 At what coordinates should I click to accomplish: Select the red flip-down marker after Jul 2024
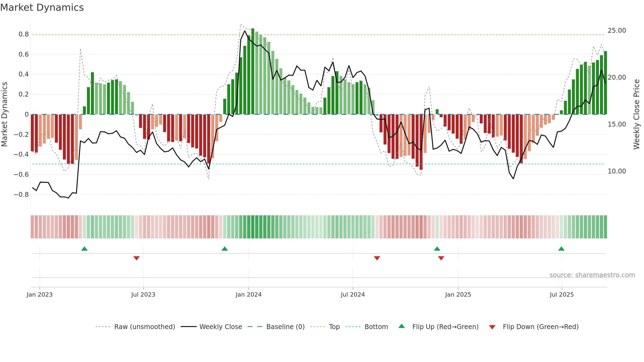point(377,258)
